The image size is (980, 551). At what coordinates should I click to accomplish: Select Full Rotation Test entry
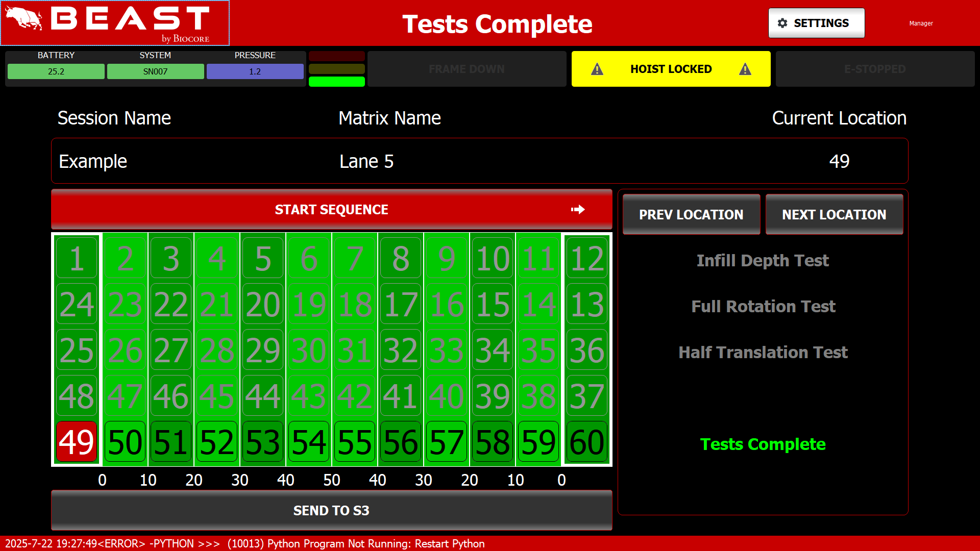click(x=763, y=307)
